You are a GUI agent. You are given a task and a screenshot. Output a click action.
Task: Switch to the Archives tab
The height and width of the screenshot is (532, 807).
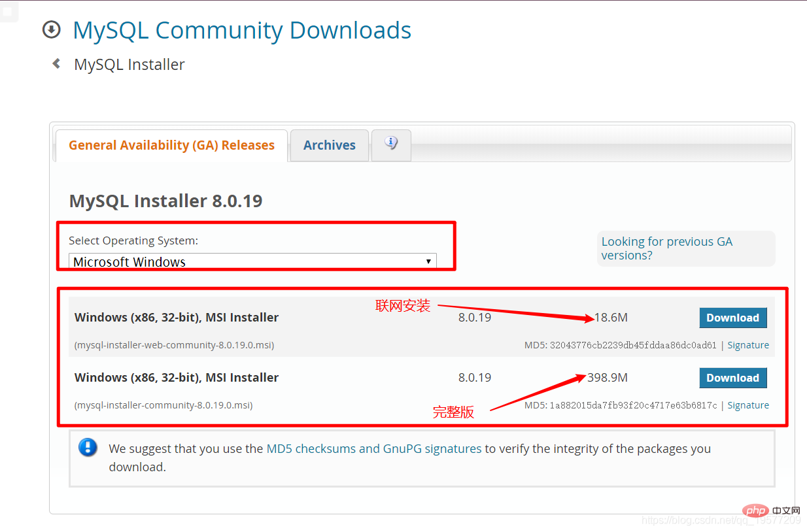click(x=330, y=145)
